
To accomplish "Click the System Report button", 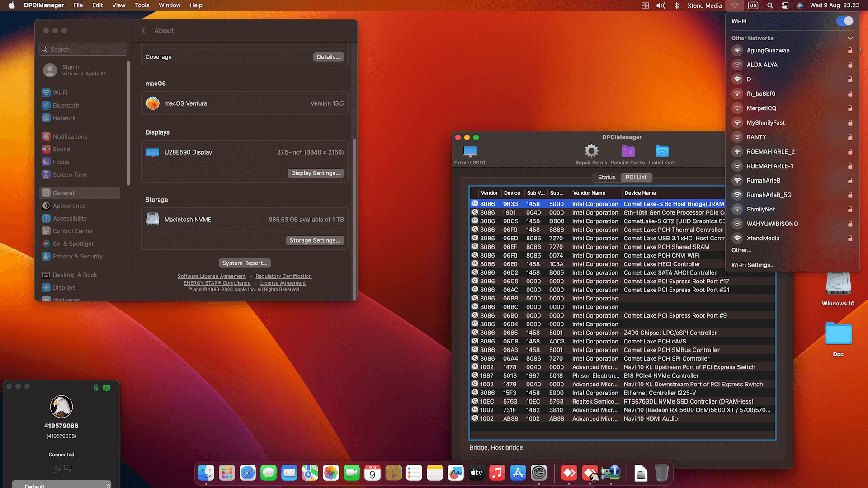I will (x=245, y=263).
